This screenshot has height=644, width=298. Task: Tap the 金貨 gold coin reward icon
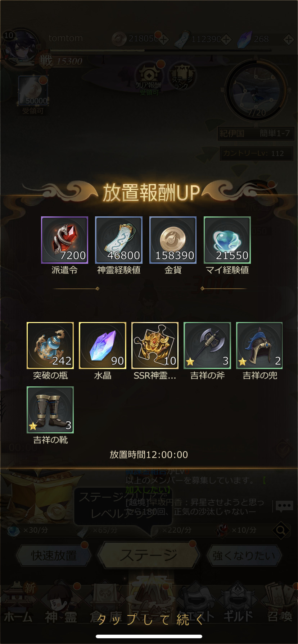tap(173, 240)
